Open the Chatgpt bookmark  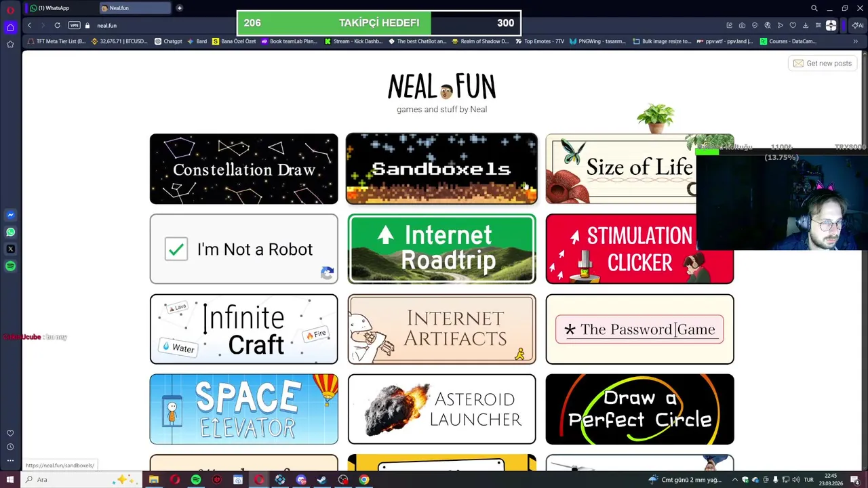168,41
